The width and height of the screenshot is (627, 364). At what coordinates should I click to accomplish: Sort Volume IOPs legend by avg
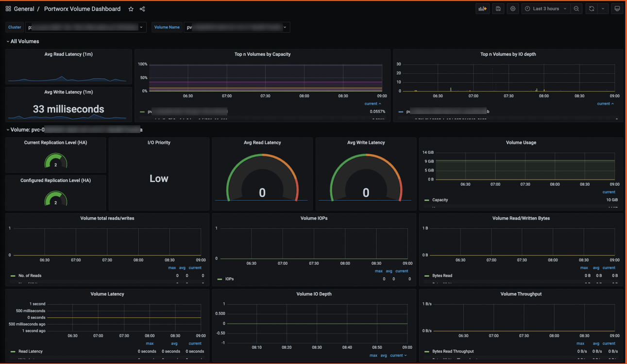[389, 271]
